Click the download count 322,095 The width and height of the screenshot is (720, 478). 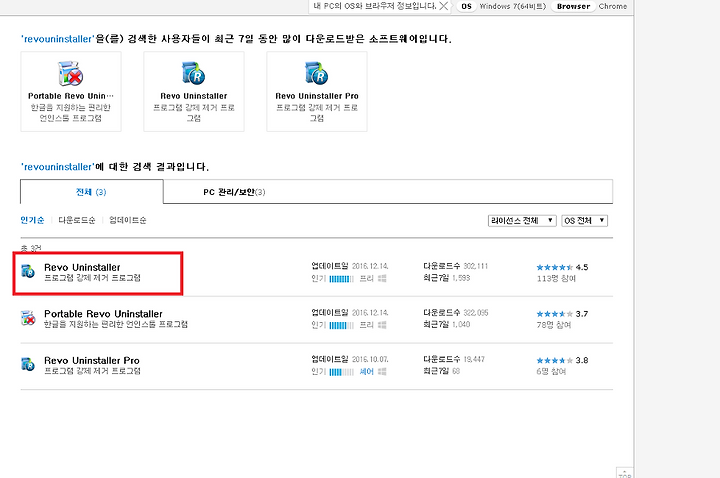476,313
